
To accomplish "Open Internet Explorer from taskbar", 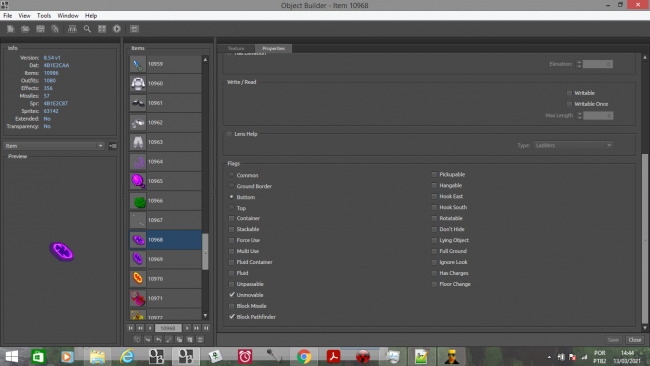I will (x=127, y=356).
